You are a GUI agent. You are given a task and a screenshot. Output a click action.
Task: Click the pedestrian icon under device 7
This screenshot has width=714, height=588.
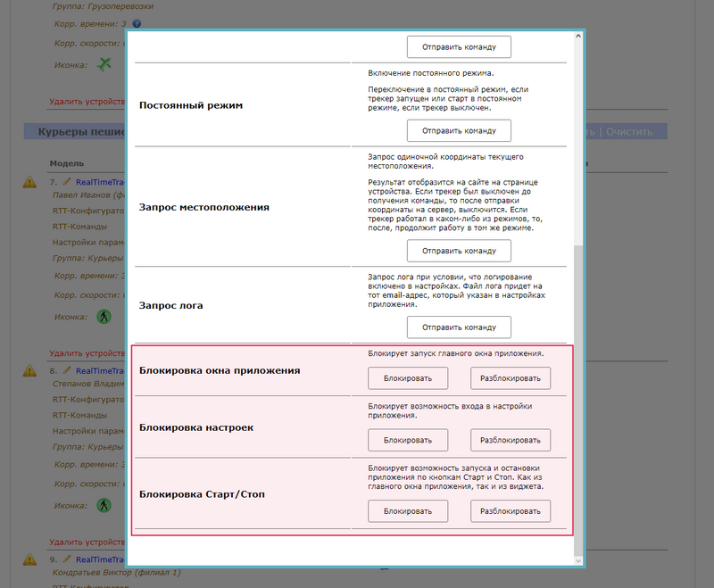pyautogui.click(x=104, y=316)
